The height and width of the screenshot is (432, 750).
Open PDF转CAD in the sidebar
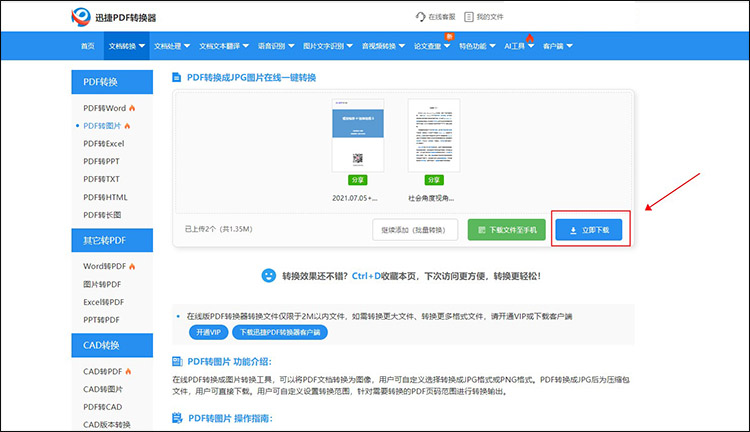102,407
